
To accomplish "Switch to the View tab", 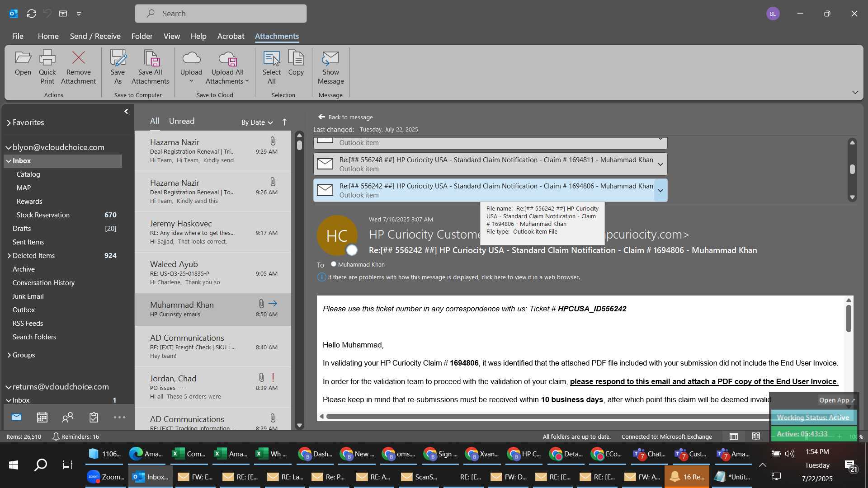I will 171,36.
